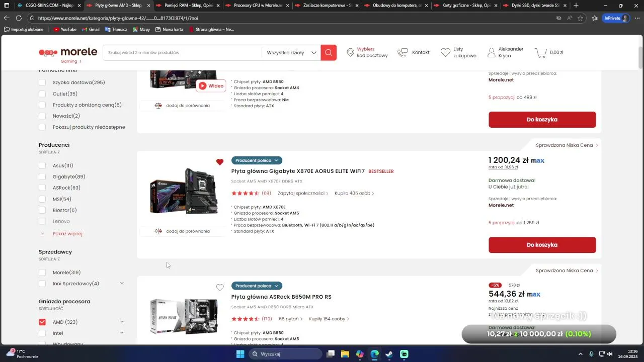Viewport: 644px width, 362px height.
Task: Check the Outlet filter
Action: pos(42,94)
